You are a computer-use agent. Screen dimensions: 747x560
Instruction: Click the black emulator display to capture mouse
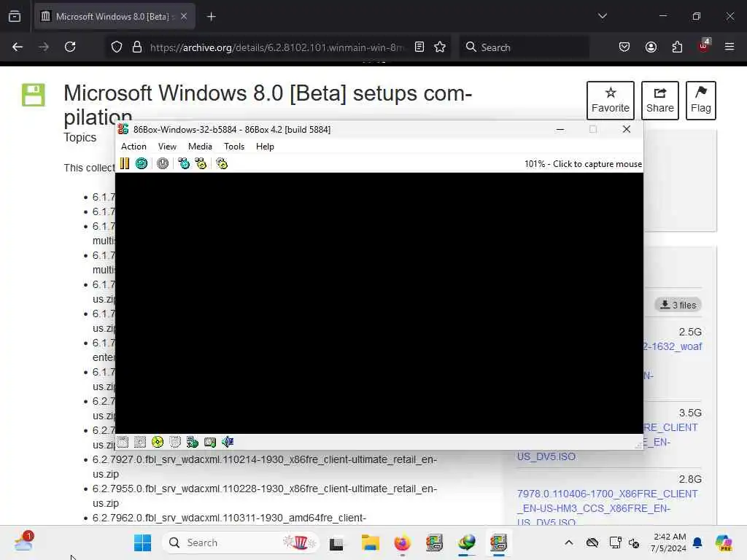click(x=379, y=303)
